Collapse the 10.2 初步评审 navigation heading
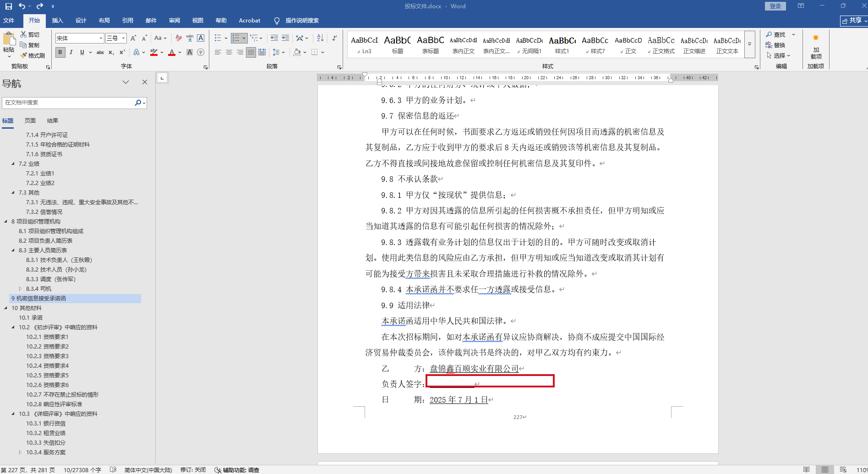 coord(13,327)
